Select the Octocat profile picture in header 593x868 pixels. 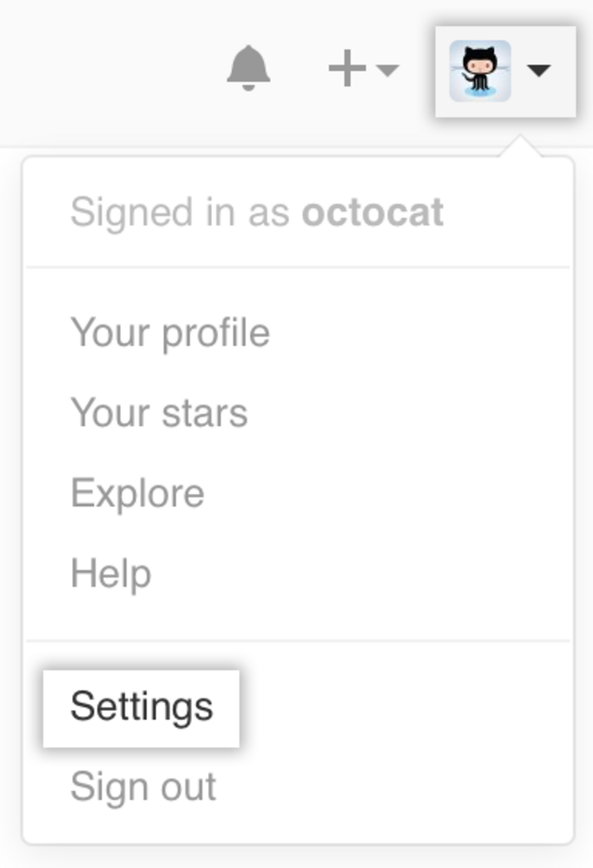480,71
